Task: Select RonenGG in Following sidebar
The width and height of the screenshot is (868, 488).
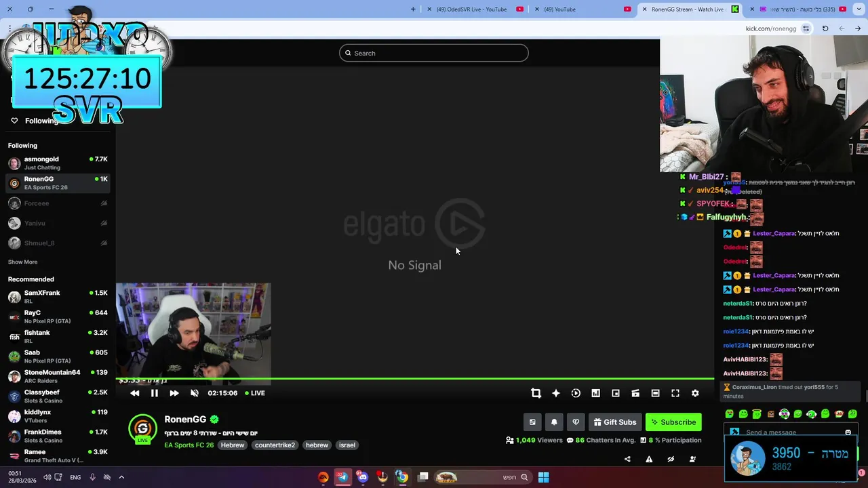Action: click(x=58, y=183)
